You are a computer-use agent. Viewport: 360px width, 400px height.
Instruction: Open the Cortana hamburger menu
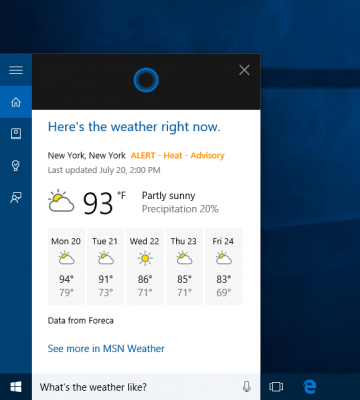[x=16, y=70]
